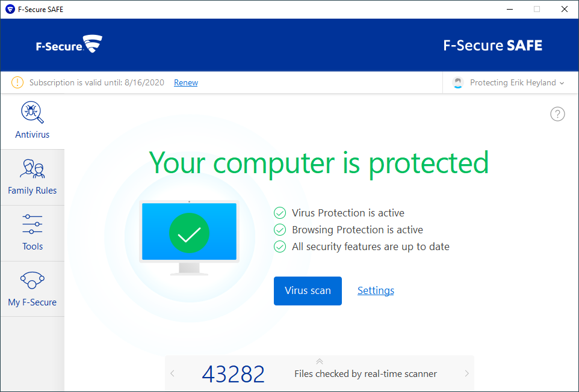Show next statistic with right arrow

point(466,374)
